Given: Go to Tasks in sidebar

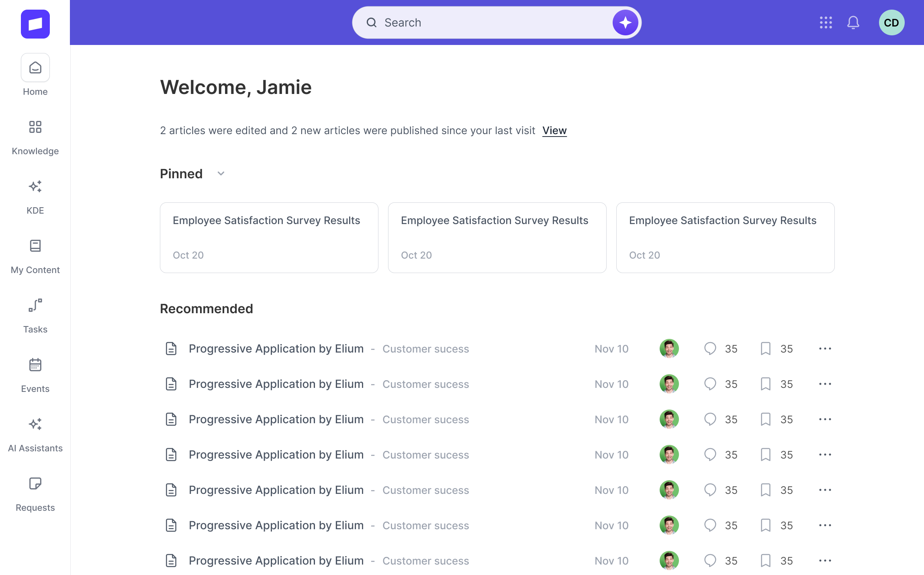Looking at the screenshot, I should click(35, 316).
